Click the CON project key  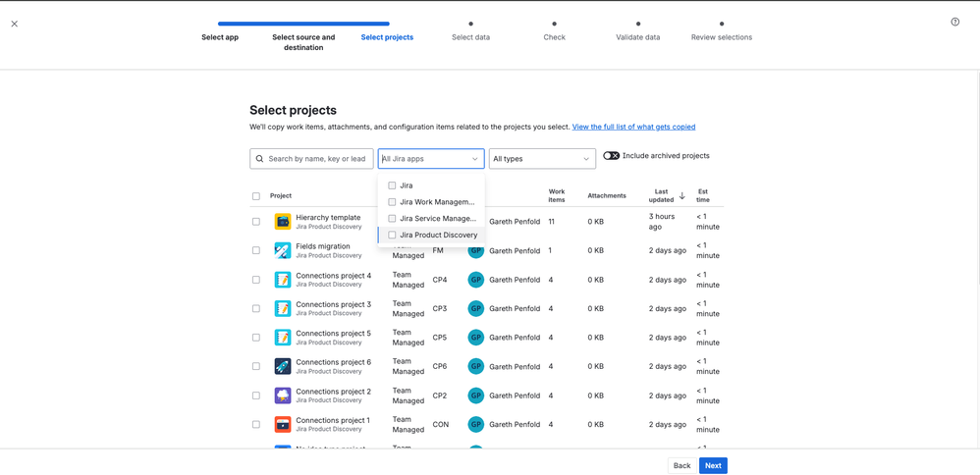point(441,425)
